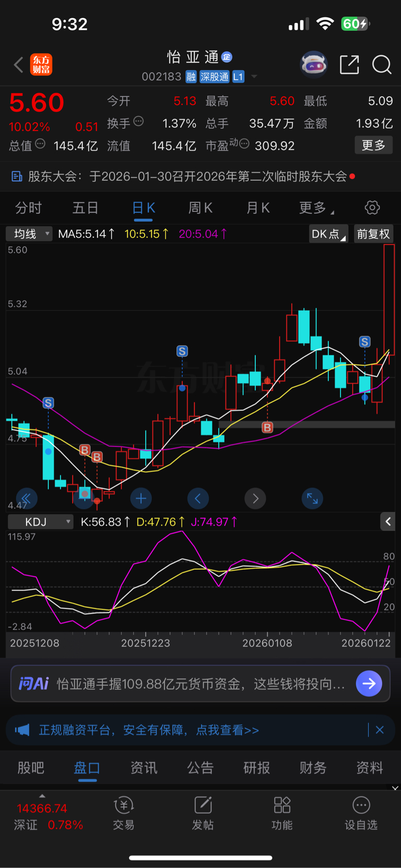Screen dimensions: 401x868
Task: Expand section with small down chevron
Action: click(395, 788)
